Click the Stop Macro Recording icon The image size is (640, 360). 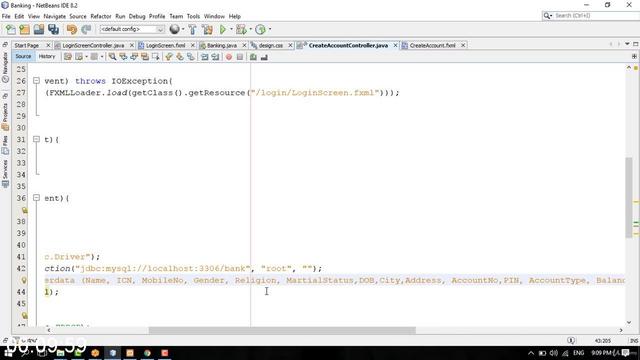[x=240, y=57]
